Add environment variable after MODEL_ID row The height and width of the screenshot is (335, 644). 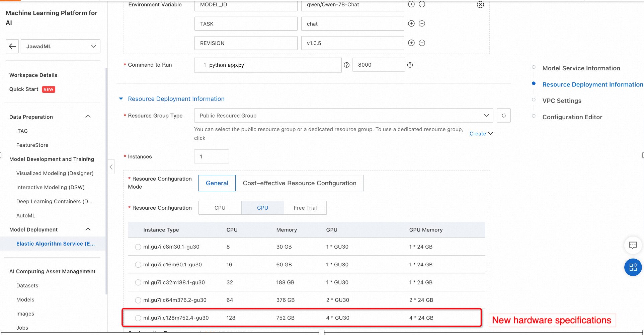(x=411, y=4)
